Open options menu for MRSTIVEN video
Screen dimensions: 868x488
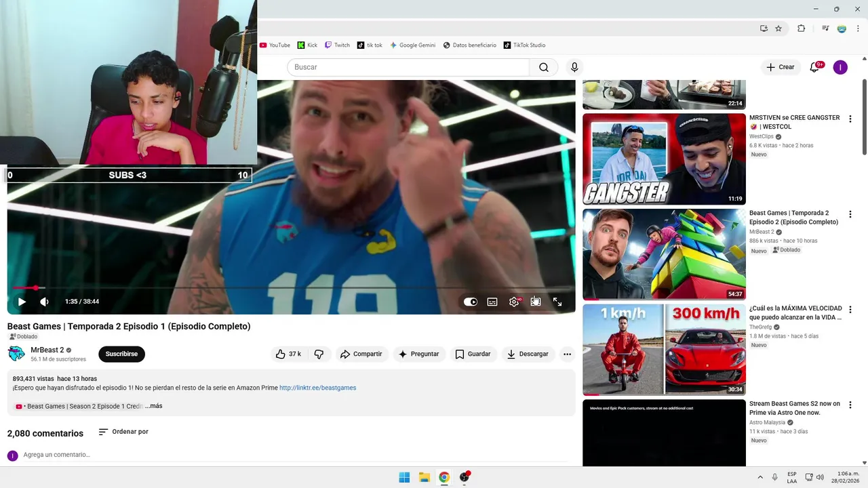850,119
